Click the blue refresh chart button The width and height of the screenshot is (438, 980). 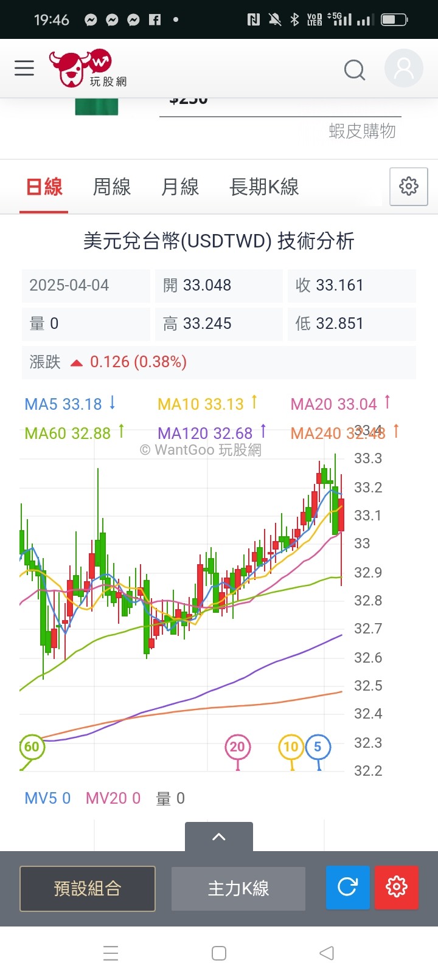click(x=347, y=888)
